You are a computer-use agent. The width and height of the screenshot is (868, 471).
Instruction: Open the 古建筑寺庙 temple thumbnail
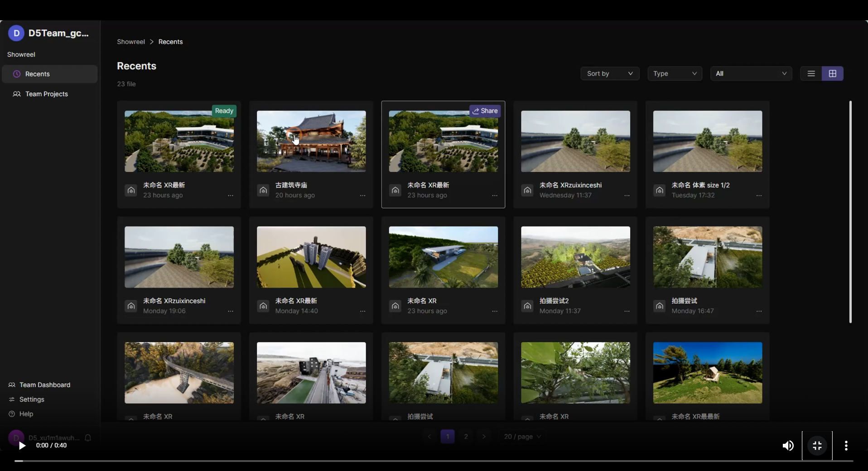coord(311,141)
